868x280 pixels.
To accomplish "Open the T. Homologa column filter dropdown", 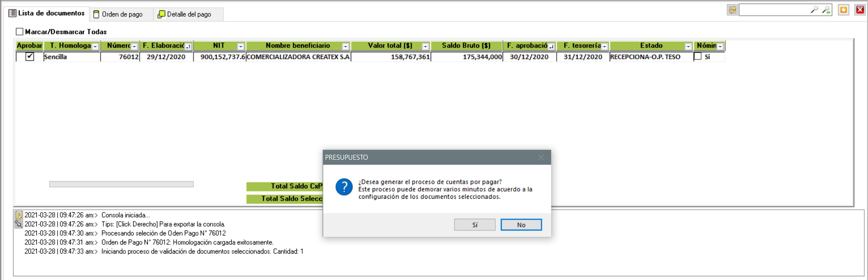I will pos(95,46).
